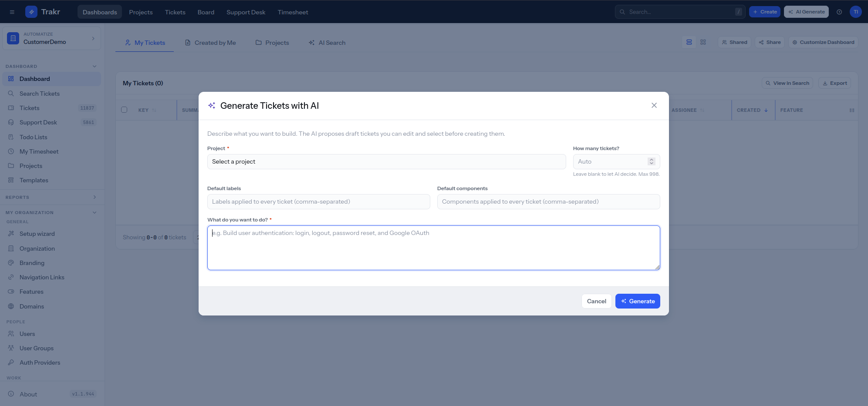Open Search Tickets in the sidebar
Viewport: 868px width, 406px height.
51,94
